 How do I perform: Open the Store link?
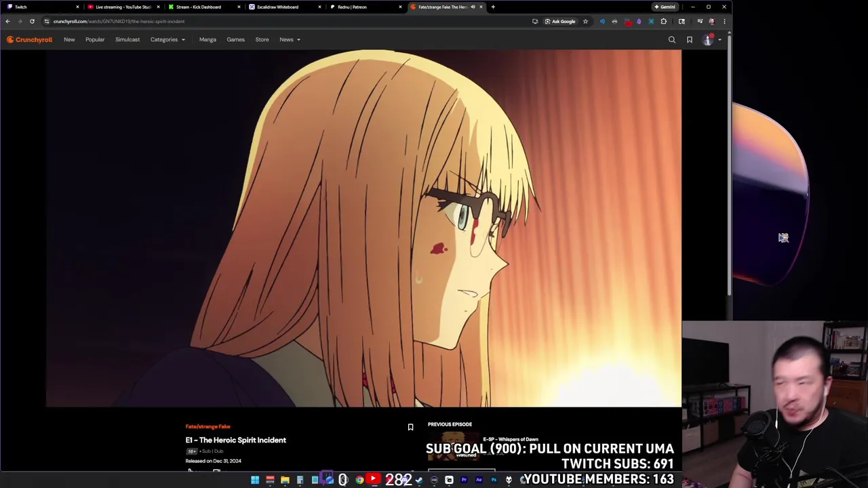(262, 39)
